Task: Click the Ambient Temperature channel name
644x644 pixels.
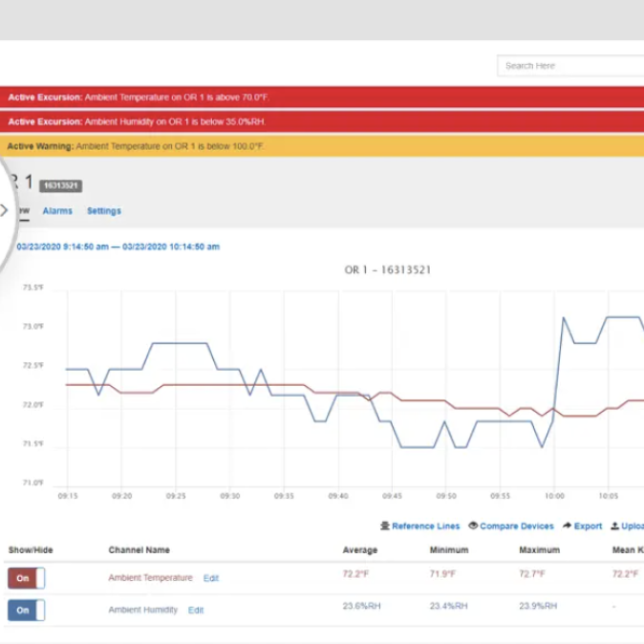Action: tap(150, 578)
